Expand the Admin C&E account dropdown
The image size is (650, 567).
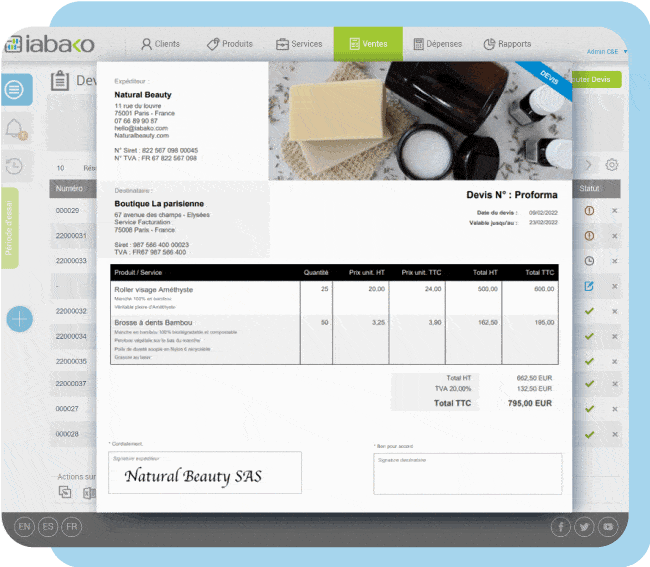pos(607,52)
